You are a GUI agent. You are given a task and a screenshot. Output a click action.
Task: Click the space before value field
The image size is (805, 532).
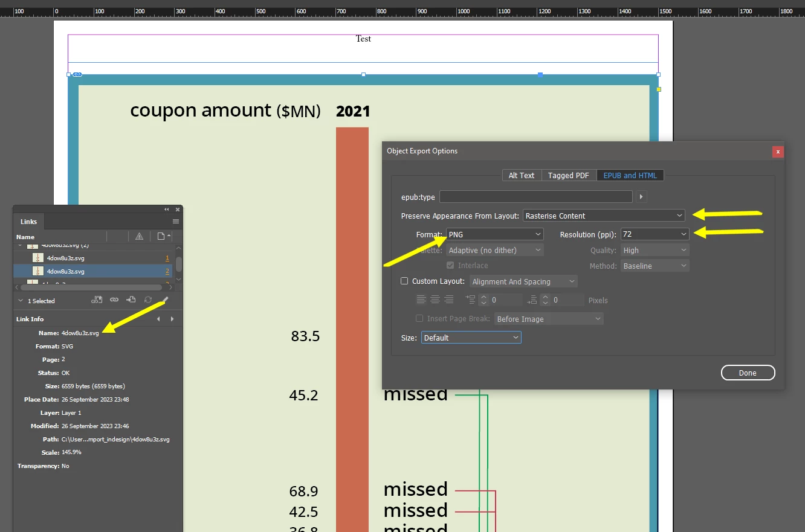pyautogui.click(x=506, y=300)
